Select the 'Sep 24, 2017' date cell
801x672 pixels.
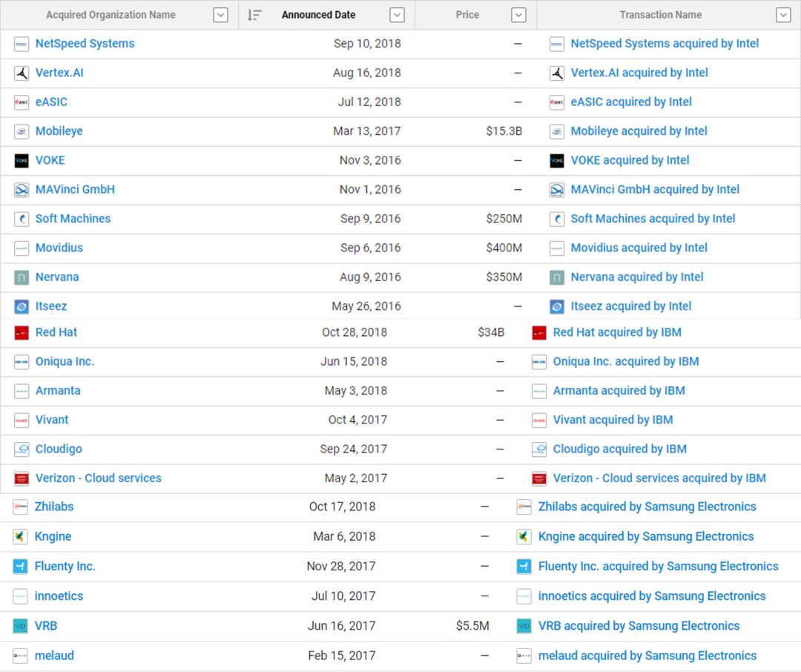pyautogui.click(x=354, y=449)
